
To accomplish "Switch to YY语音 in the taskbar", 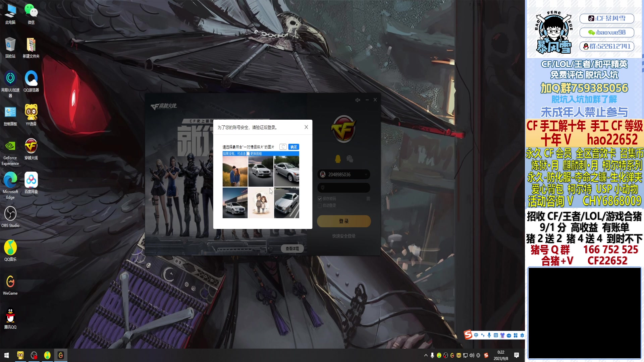I will click(x=20, y=355).
